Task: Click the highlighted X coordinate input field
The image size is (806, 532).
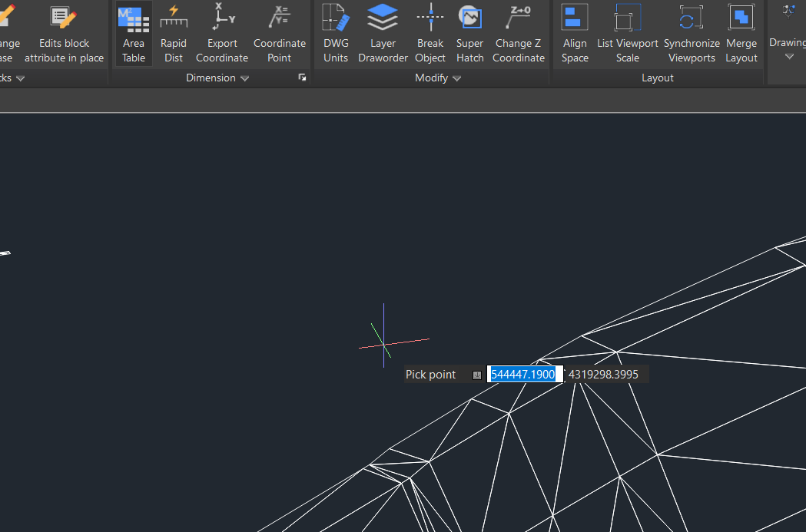Action: pos(524,375)
